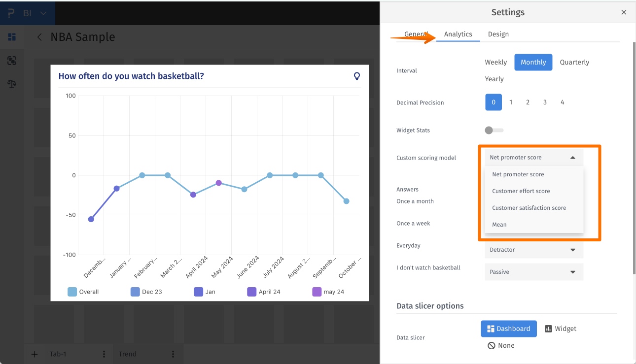Add a new tab with the plus icon
Screen dimensions: 636x364
(x=35, y=354)
